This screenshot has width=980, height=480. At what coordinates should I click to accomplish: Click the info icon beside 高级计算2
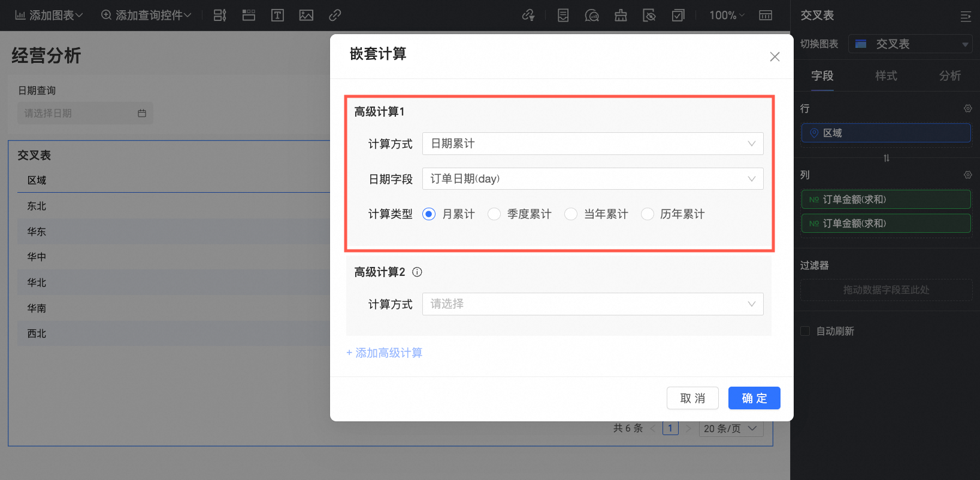click(x=418, y=272)
